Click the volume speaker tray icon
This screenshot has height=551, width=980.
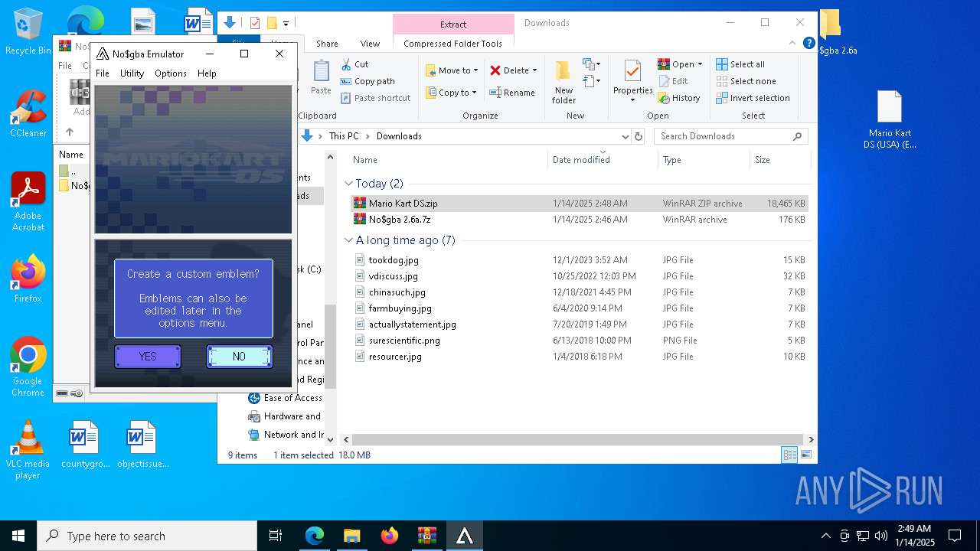(x=881, y=536)
